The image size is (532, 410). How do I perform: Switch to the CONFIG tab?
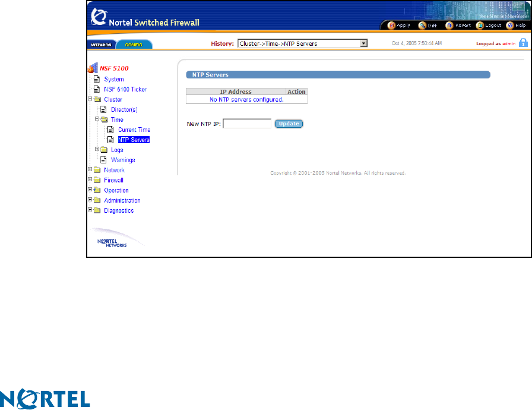pyautogui.click(x=134, y=45)
